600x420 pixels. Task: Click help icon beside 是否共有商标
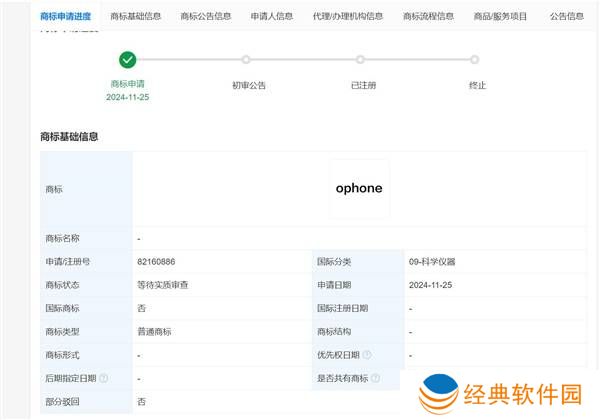pos(376,379)
